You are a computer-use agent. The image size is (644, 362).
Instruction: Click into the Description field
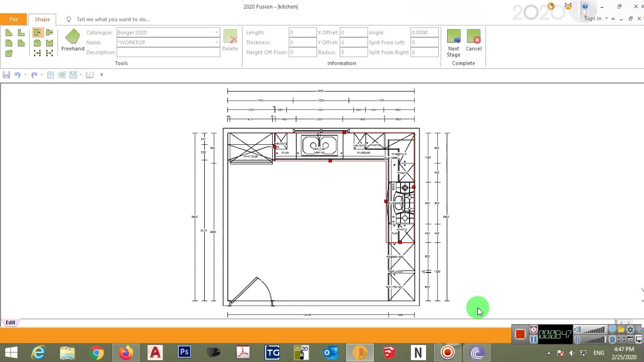pyautogui.click(x=168, y=52)
